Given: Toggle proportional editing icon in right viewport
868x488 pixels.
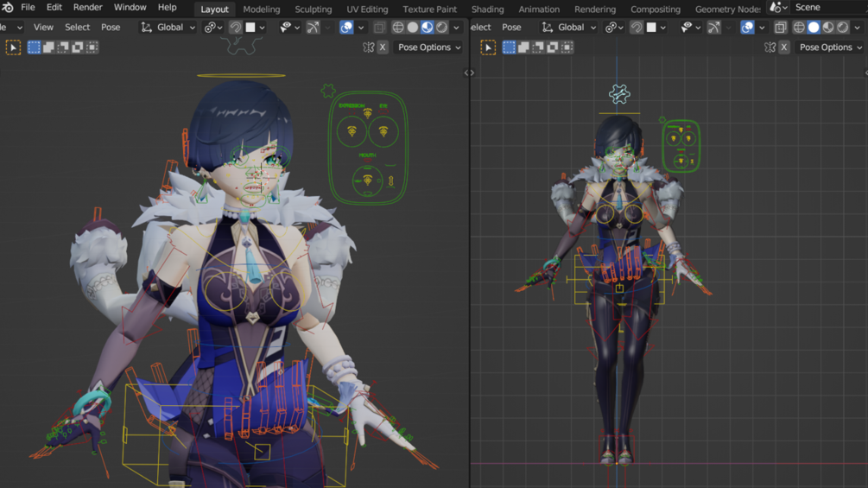Looking at the screenshot, I should pos(714,27).
